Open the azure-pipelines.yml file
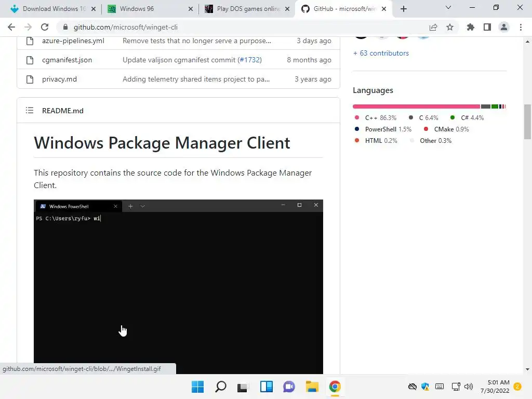 (73, 41)
